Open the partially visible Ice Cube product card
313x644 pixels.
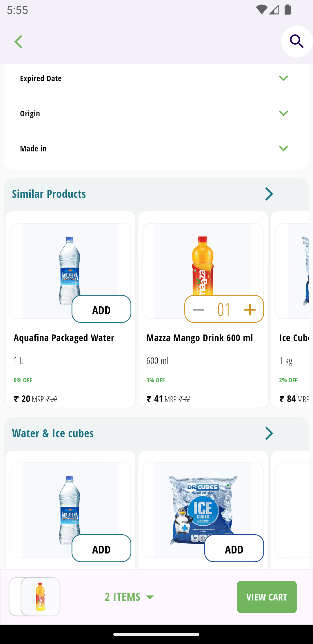coord(290,310)
